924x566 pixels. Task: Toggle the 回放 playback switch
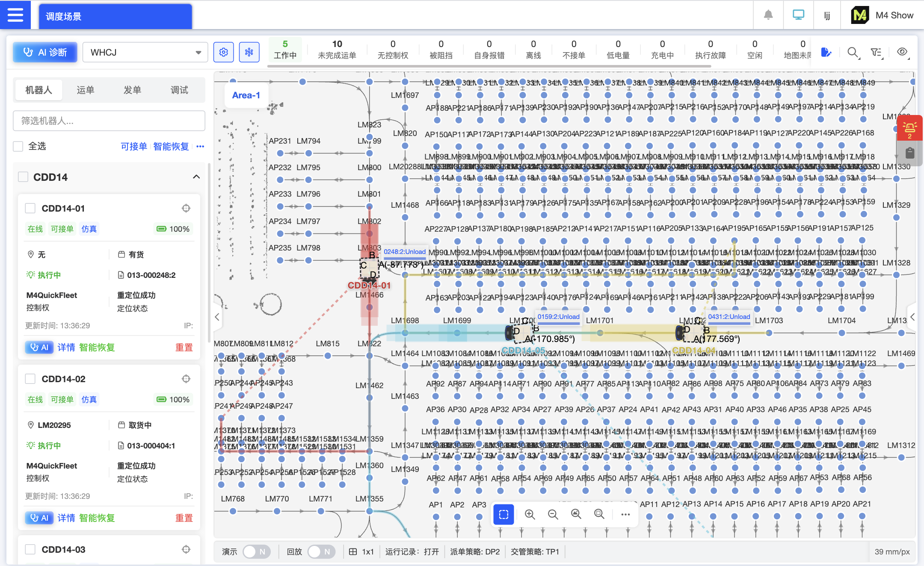pyautogui.click(x=320, y=551)
